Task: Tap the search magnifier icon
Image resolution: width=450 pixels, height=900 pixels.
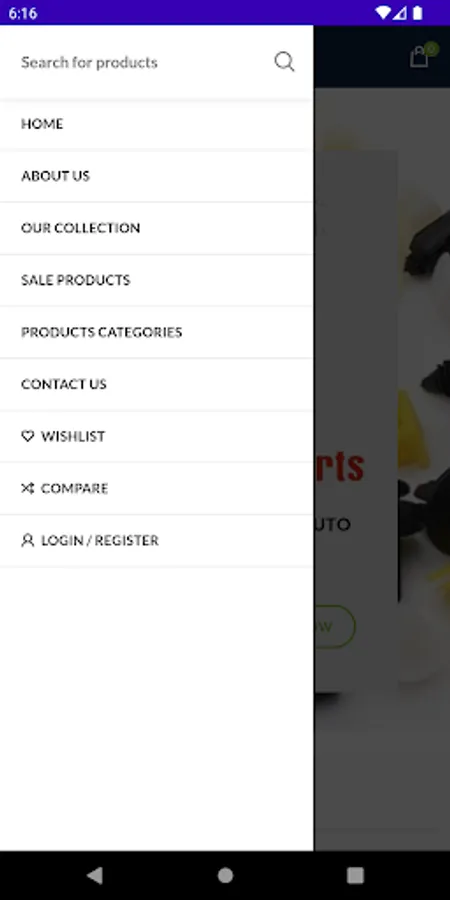Action: click(284, 61)
